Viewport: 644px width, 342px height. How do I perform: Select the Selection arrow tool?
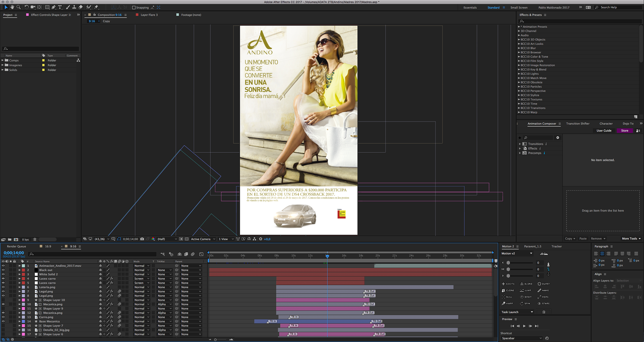pyautogui.click(x=6, y=7)
